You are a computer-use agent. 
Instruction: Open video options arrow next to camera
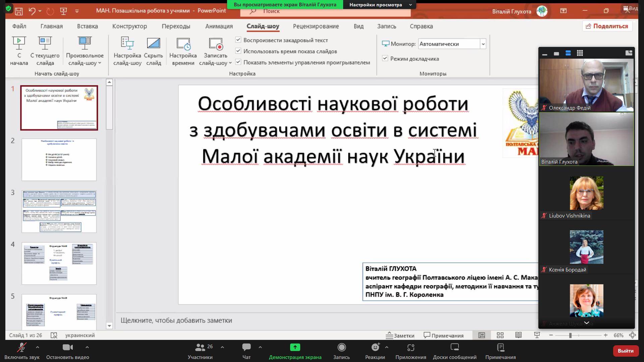(x=87, y=347)
